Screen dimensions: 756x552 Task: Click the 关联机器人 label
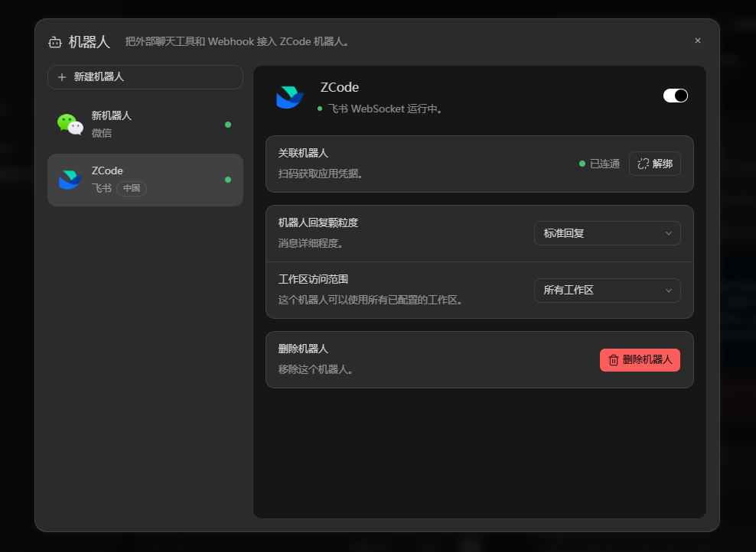click(x=303, y=153)
